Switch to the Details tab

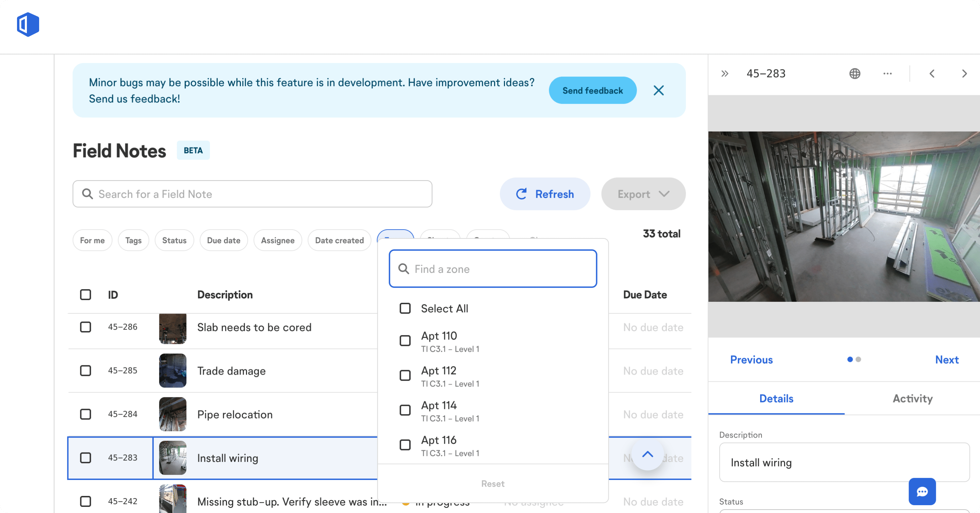click(x=776, y=399)
